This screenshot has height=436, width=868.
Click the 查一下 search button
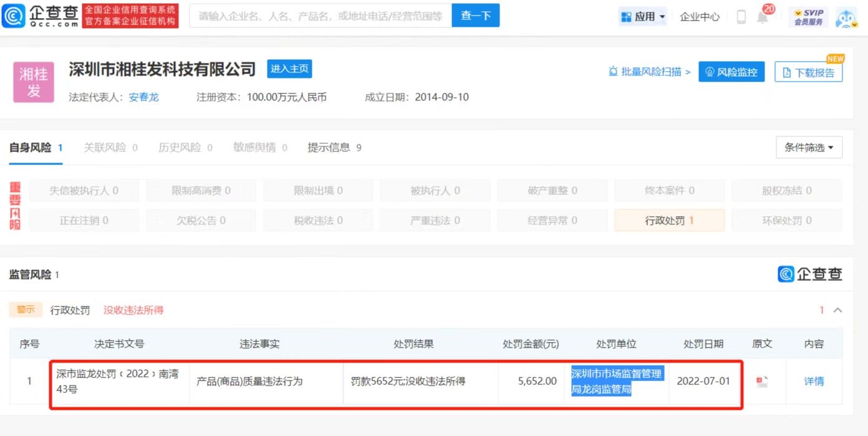tap(475, 16)
